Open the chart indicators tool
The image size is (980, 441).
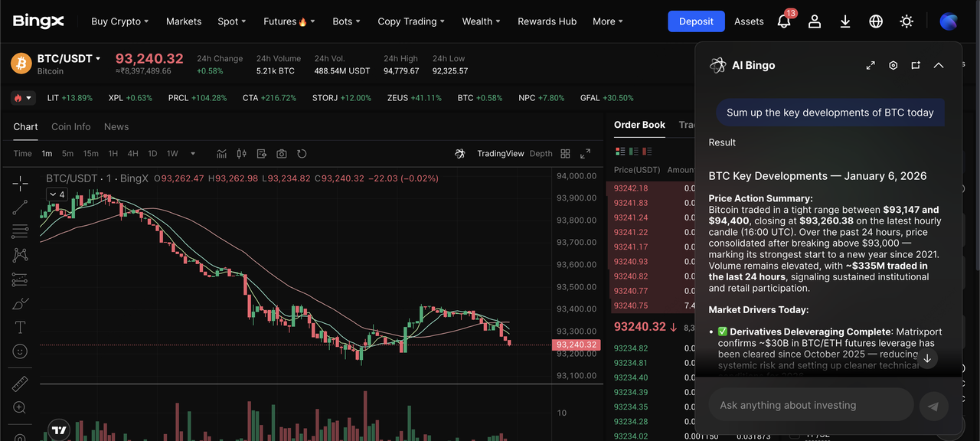[x=222, y=154]
